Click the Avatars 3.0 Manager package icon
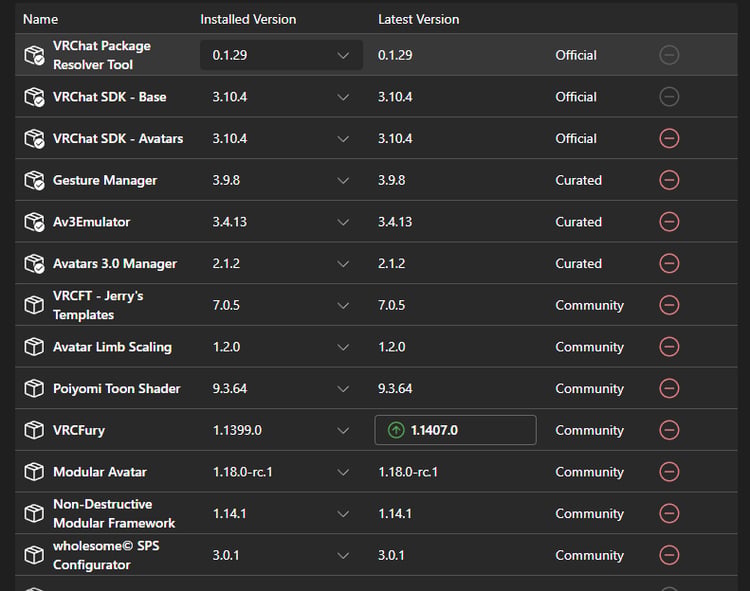The image size is (750, 591). (x=34, y=263)
